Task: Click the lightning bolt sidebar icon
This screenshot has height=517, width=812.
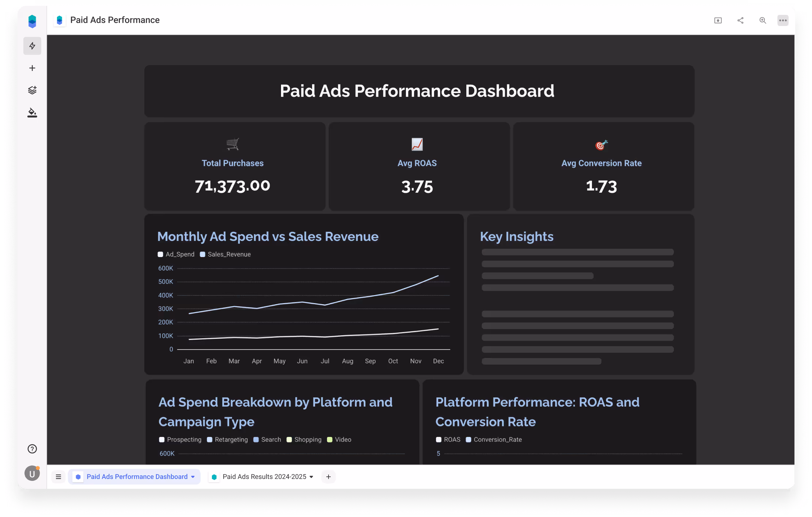Action: [x=32, y=46]
